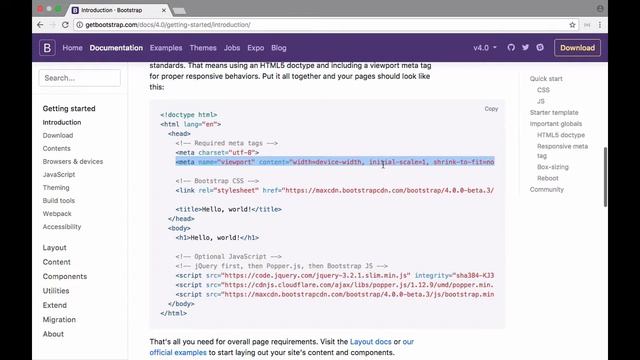This screenshot has width=640, height=360.
Task: Open Chrome's three-dot menu
Action: [x=600, y=25]
